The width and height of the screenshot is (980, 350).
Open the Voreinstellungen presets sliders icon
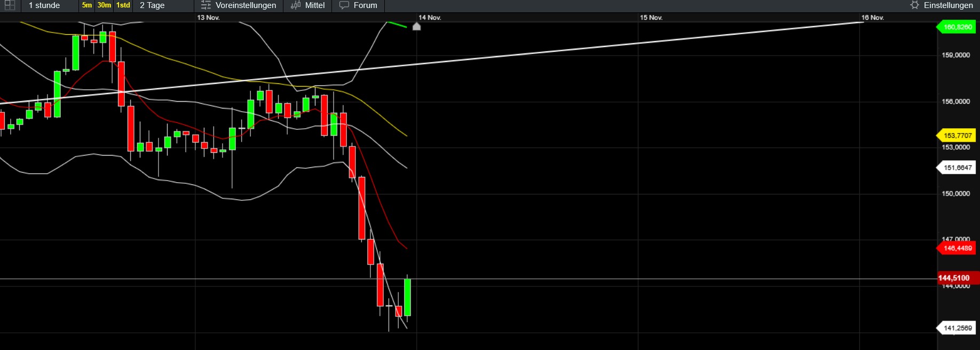pos(206,5)
